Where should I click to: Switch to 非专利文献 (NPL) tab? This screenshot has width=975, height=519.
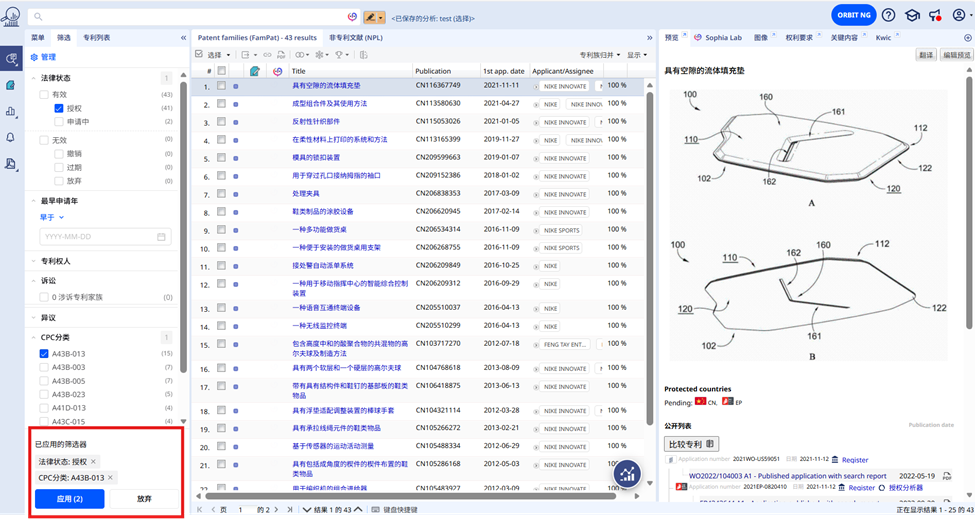point(356,38)
